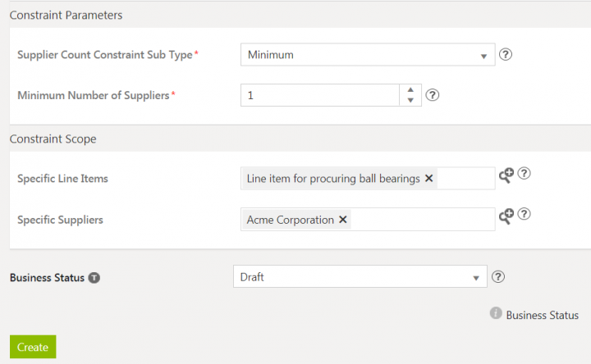Open help icon beside Business Status dropdown
This screenshot has width=591, height=364.
tap(497, 277)
